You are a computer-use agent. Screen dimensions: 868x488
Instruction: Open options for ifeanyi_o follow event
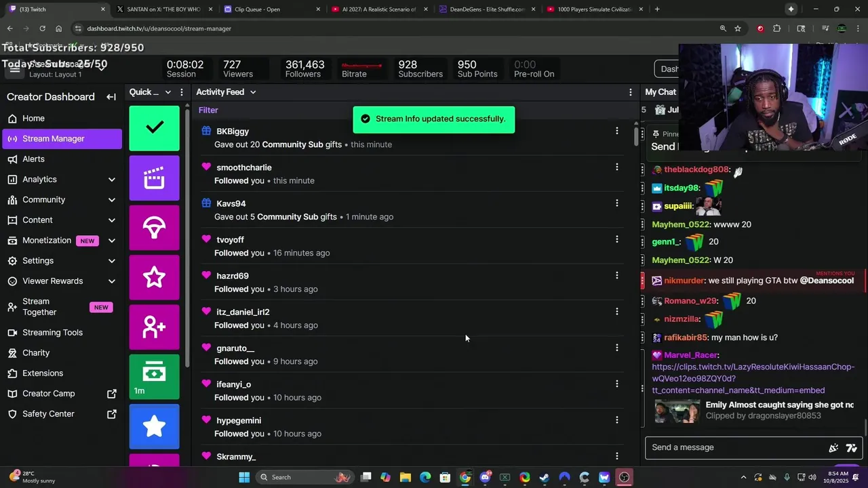pos(616,384)
